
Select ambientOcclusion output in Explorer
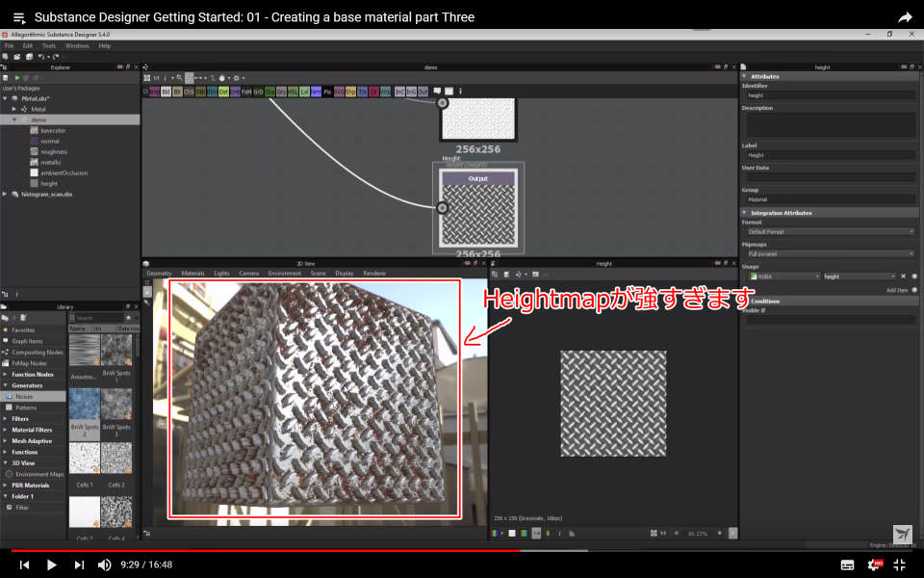click(x=64, y=172)
